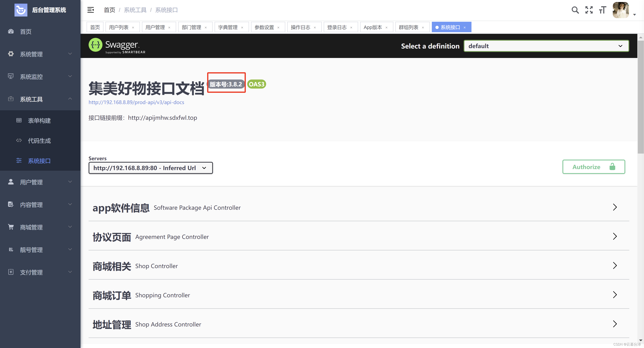Switch to the 字典管理 tab
644x348 pixels.
228,27
